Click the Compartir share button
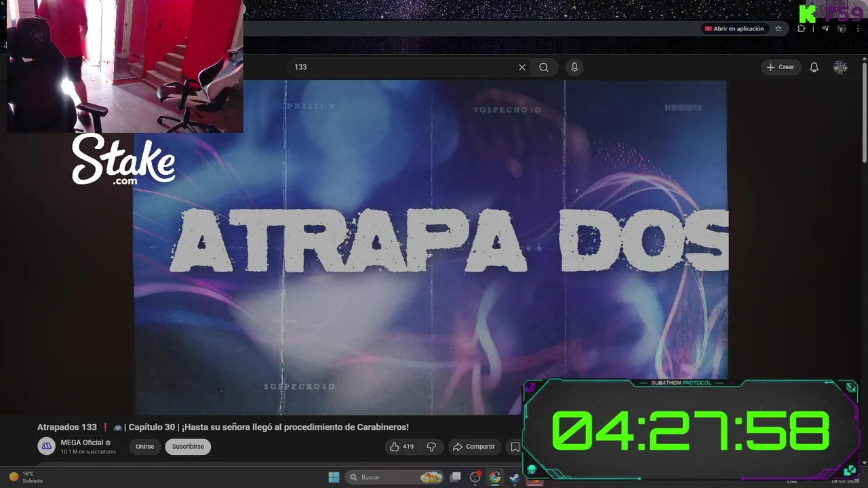The image size is (868, 488). click(473, 447)
